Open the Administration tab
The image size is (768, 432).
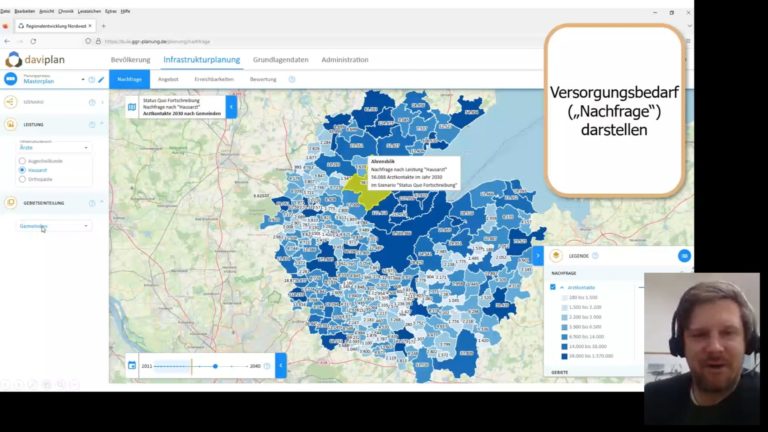[x=345, y=60]
